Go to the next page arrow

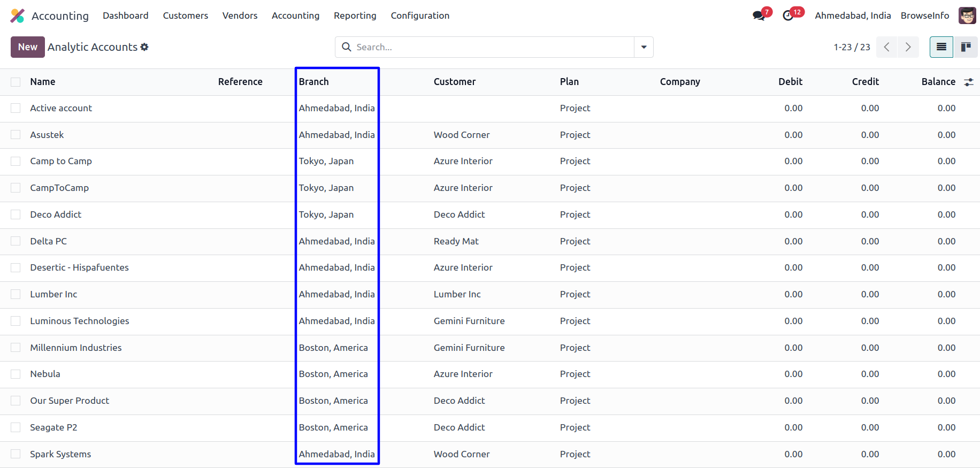click(908, 47)
